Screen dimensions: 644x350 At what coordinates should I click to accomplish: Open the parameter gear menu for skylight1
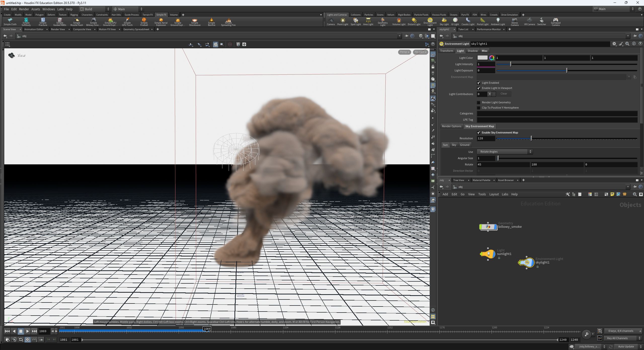[x=614, y=44]
